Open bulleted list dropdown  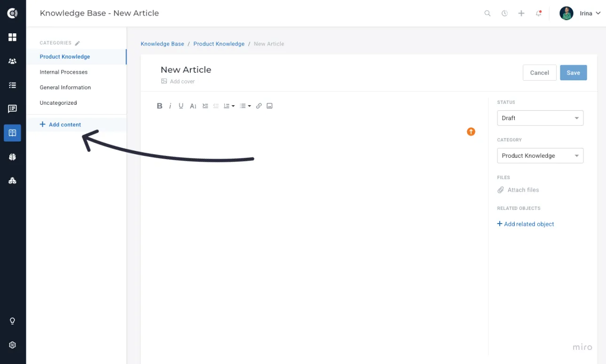click(x=245, y=106)
